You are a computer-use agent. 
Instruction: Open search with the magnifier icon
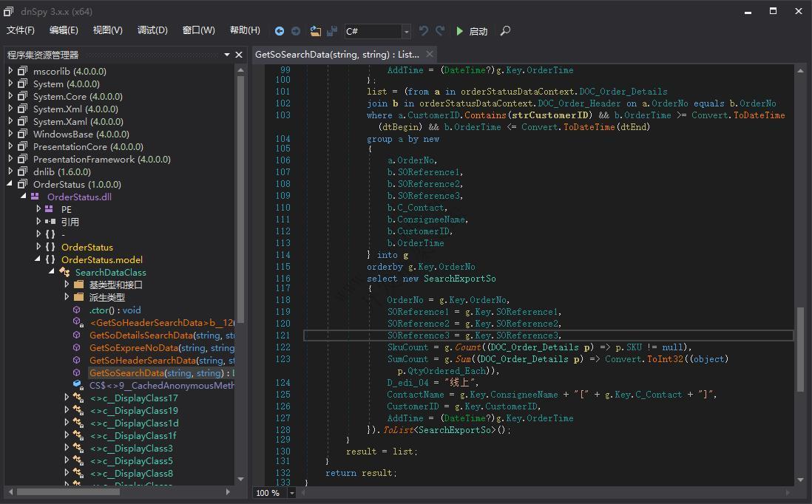point(505,31)
